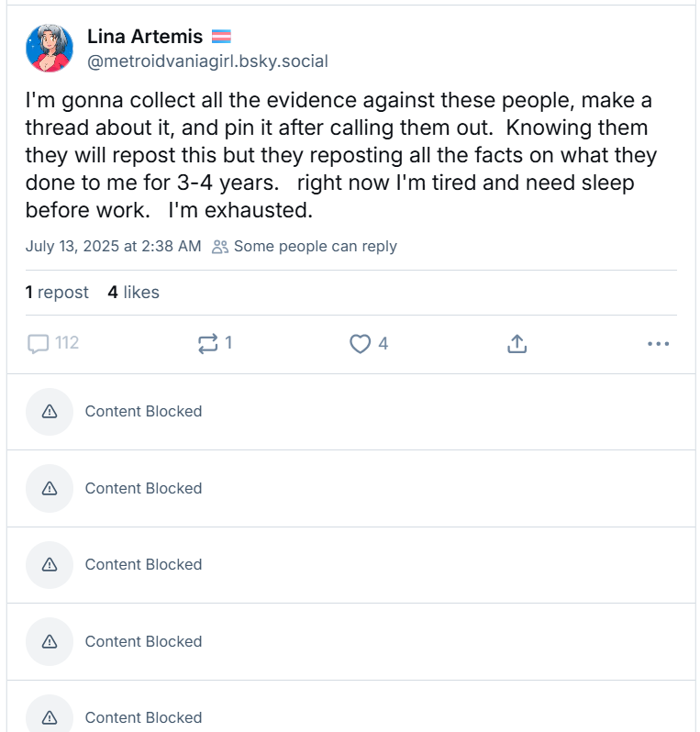View the 1 repost list
Screen dimensions: 700x732
click(x=57, y=292)
